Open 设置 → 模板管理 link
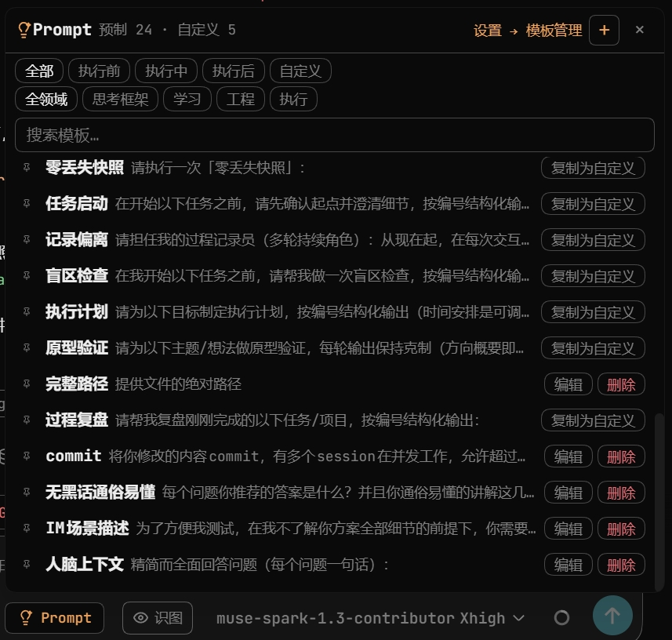Viewport: 672px width, 640px height. tap(528, 31)
